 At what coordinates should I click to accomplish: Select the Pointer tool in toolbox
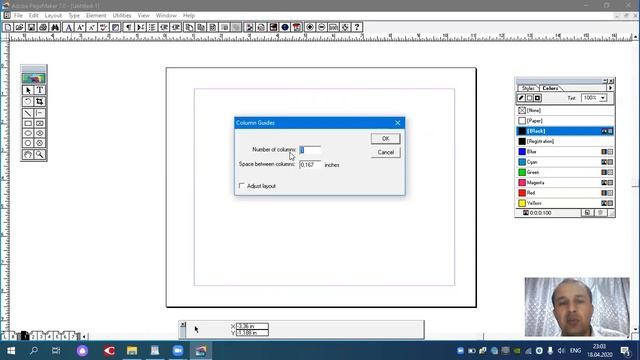tap(28, 90)
